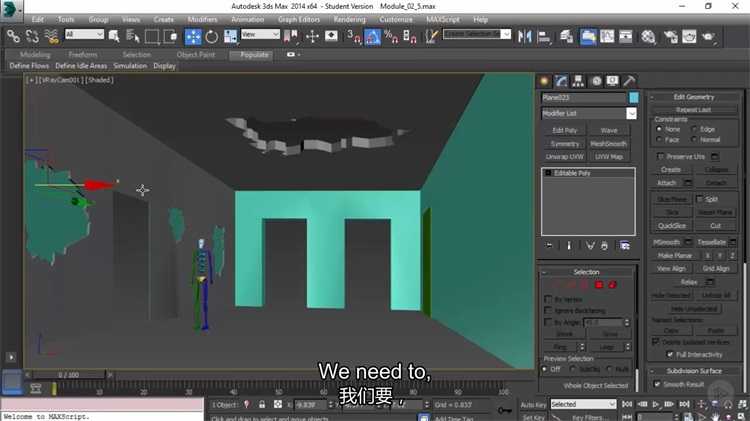The image size is (750, 421).
Task: Click the Utilities hammer panel icon
Action: pos(630,81)
